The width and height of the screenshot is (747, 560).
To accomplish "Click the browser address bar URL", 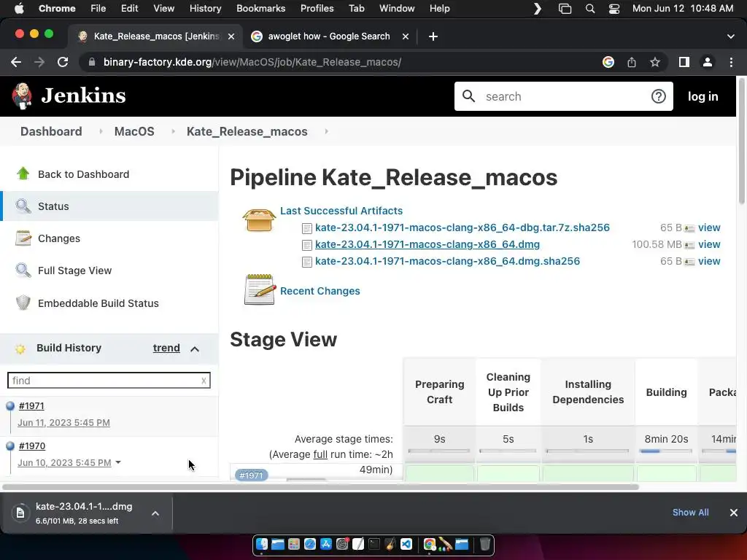I will (x=252, y=62).
